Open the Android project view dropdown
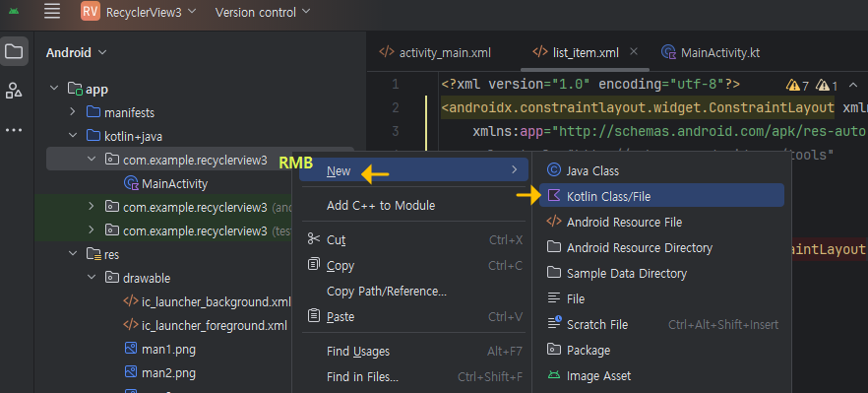The height and width of the screenshot is (393, 868). (x=77, y=52)
